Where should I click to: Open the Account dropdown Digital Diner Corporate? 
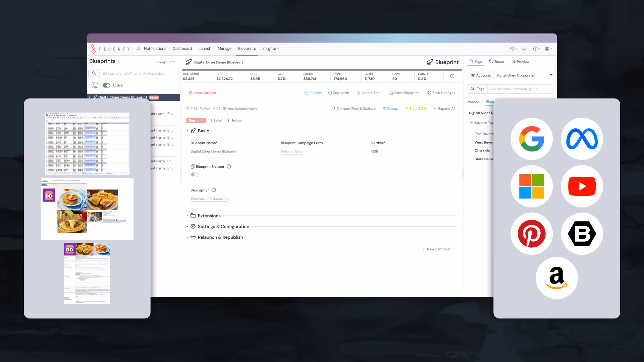point(523,75)
